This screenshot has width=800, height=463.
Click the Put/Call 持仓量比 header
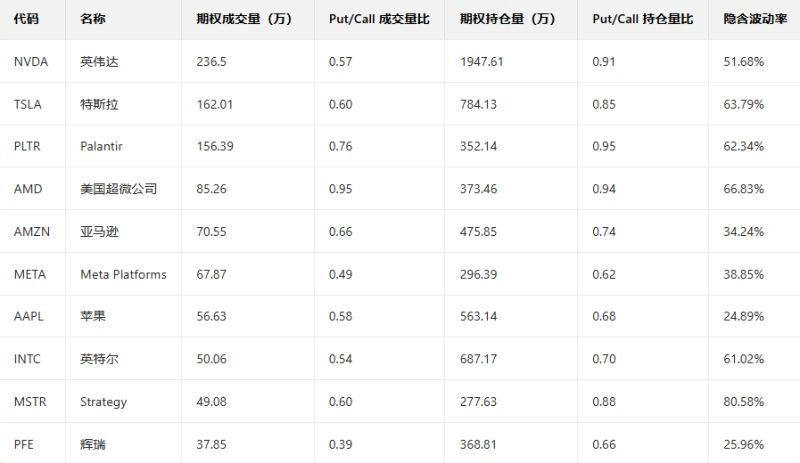click(x=642, y=19)
